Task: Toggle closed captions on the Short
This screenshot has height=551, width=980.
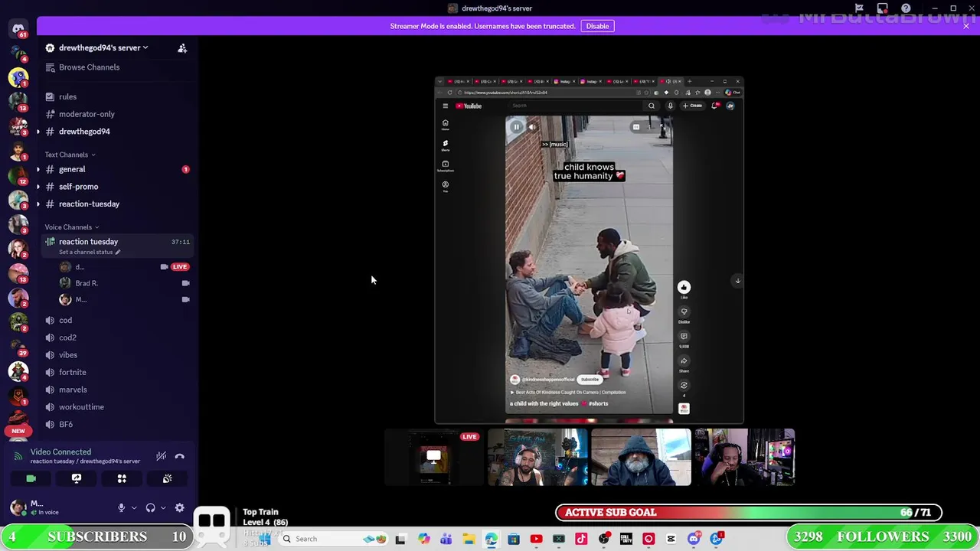Action: click(x=635, y=127)
